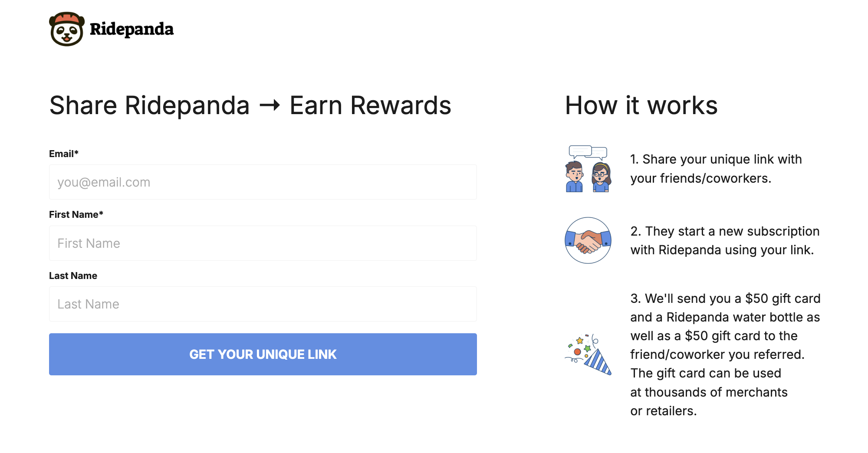Click the Ridepanda panda logo icon
The width and height of the screenshot is (868, 453).
pyautogui.click(x=66, y=29)
